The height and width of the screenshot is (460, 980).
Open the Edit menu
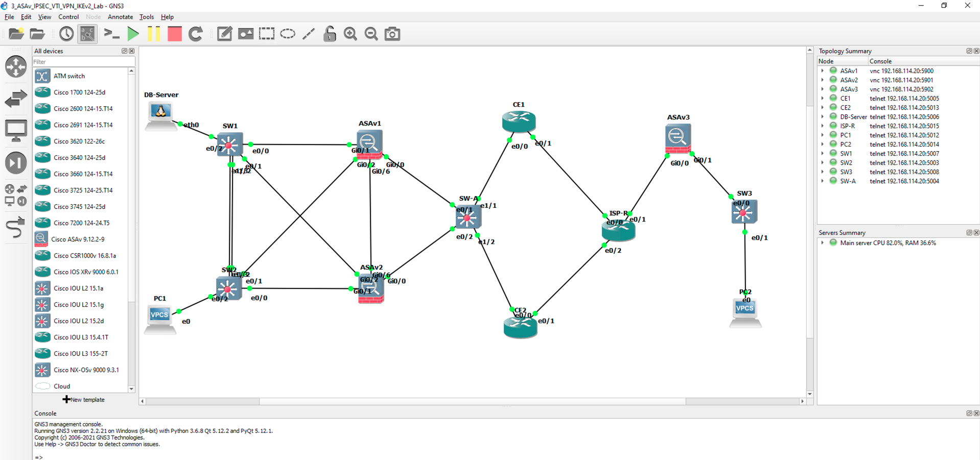(x=26, y=17)
